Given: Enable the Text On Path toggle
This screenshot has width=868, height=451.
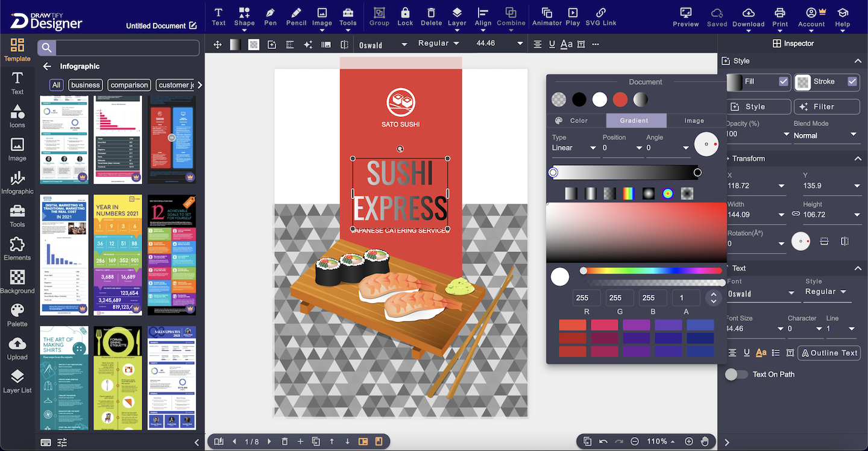Looking at the screenshot, I should 736,374.
